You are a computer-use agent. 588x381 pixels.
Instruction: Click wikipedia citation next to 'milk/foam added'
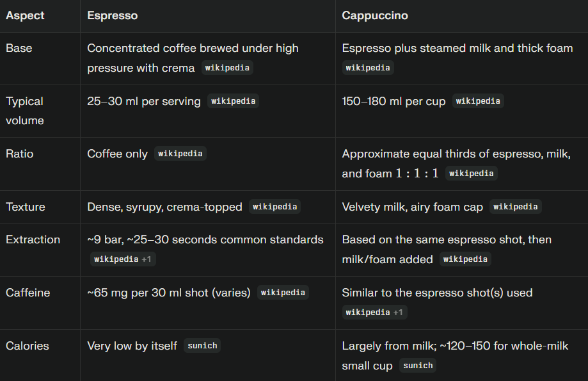click(465, 259)
